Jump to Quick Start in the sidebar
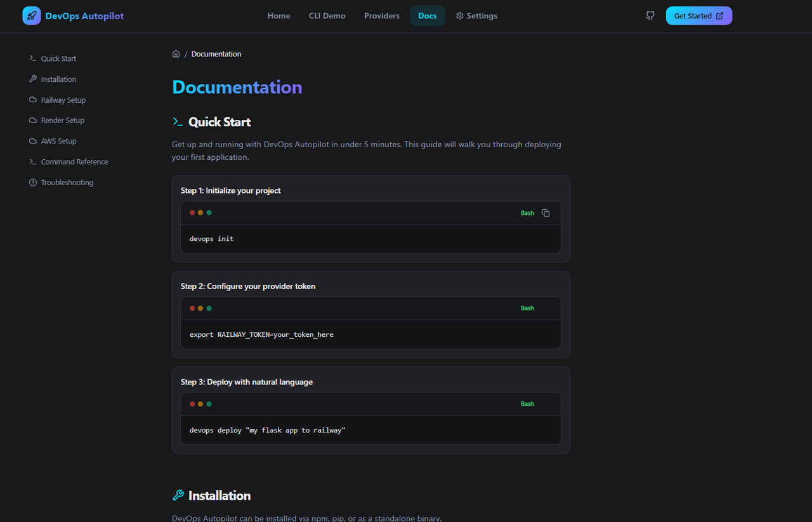Image resolution: width=812 pixels, height=522 pixels. (58, 58)
